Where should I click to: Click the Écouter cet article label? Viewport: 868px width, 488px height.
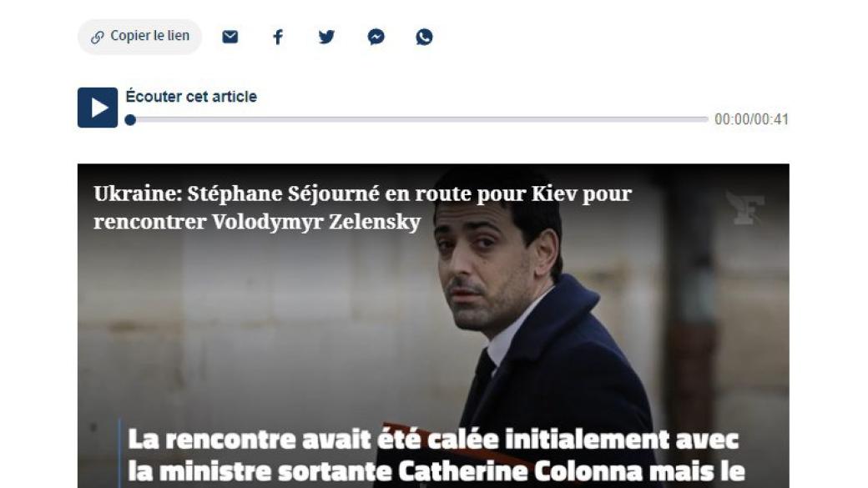(191, 96)
